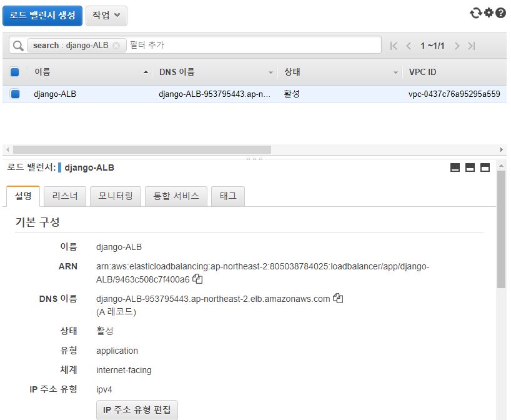511x420 pixels.
Task: Go to first page of results
Action: 394,46
